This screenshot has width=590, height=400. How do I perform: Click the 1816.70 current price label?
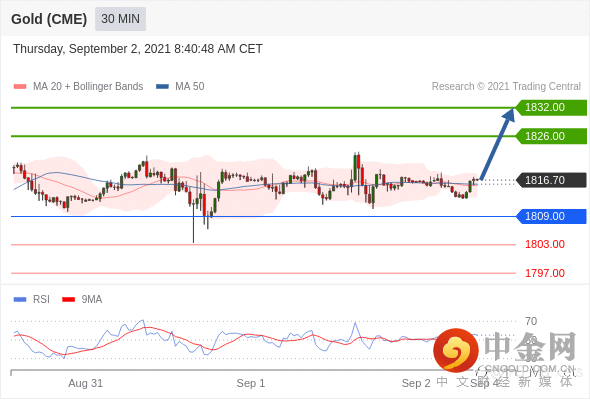(551, 180)
